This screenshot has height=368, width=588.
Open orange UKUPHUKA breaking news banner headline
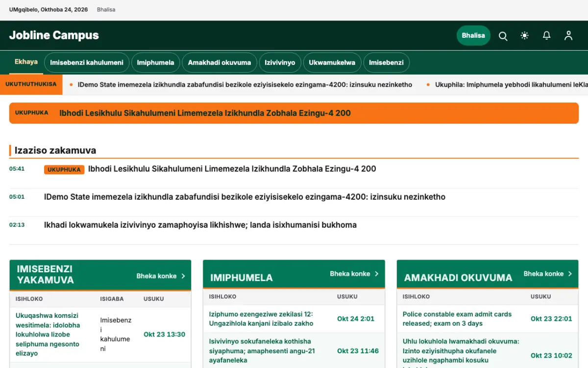[x=205, y=113]
